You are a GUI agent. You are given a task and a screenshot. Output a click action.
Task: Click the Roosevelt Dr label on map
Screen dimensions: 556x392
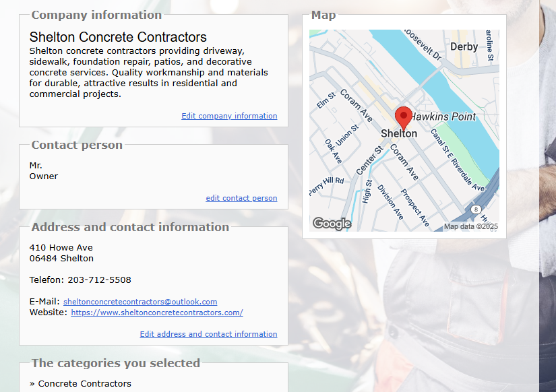423,45
